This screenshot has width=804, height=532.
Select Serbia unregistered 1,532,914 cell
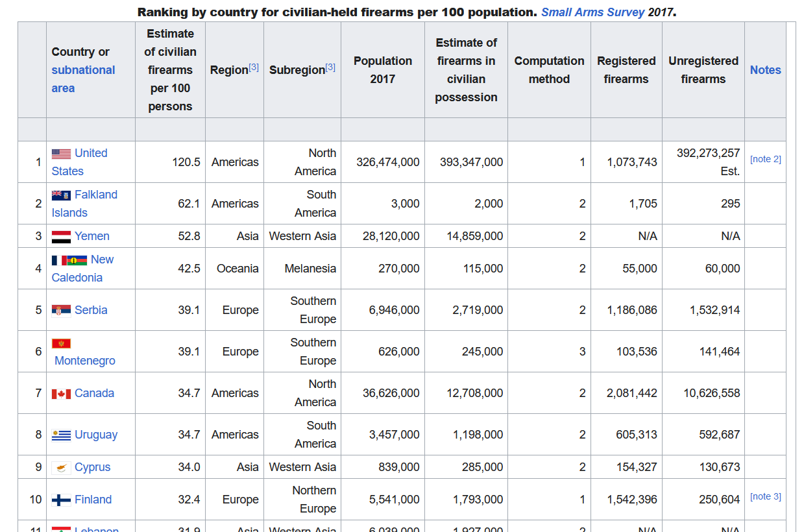coord(703,310)
